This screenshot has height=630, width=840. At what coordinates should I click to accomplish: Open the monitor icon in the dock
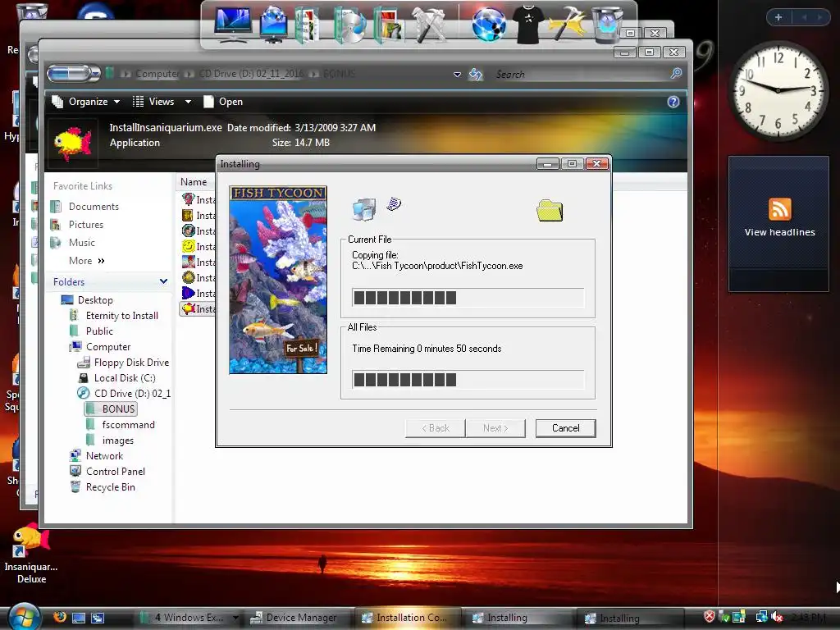pos(232,25)
